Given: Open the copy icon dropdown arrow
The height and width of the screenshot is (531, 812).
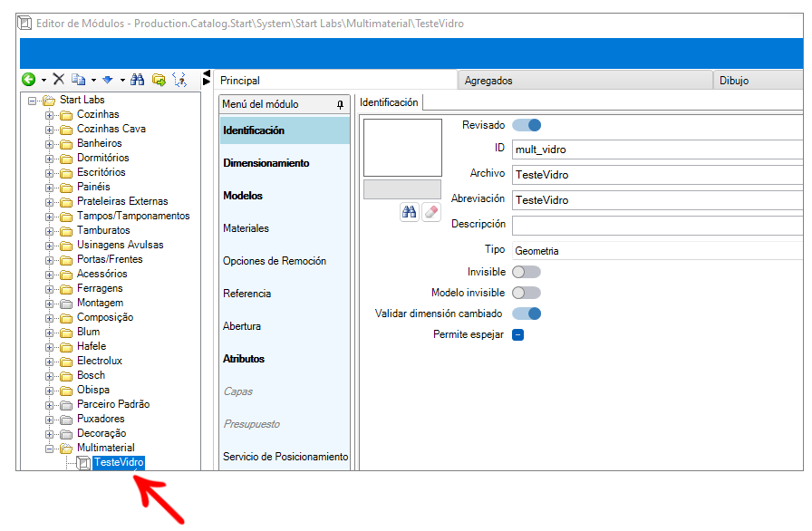Looking at the screenshot, I should (x=93, y=81).
